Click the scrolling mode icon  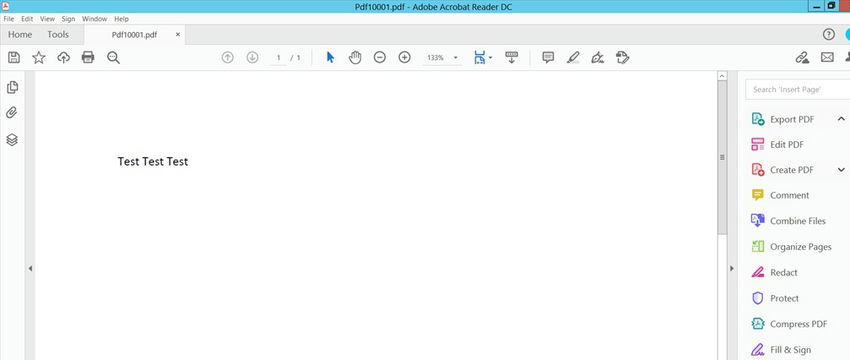(x=512, y=57)
